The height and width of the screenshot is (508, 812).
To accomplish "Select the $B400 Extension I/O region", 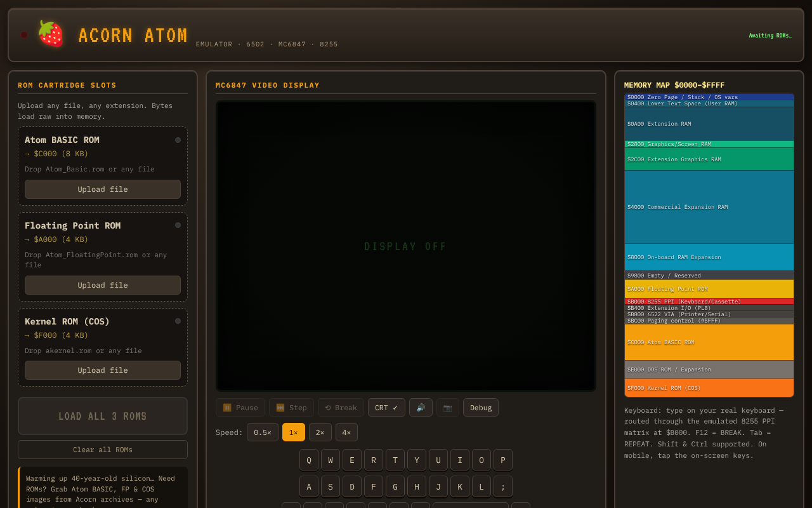I will tap(709, 308).
